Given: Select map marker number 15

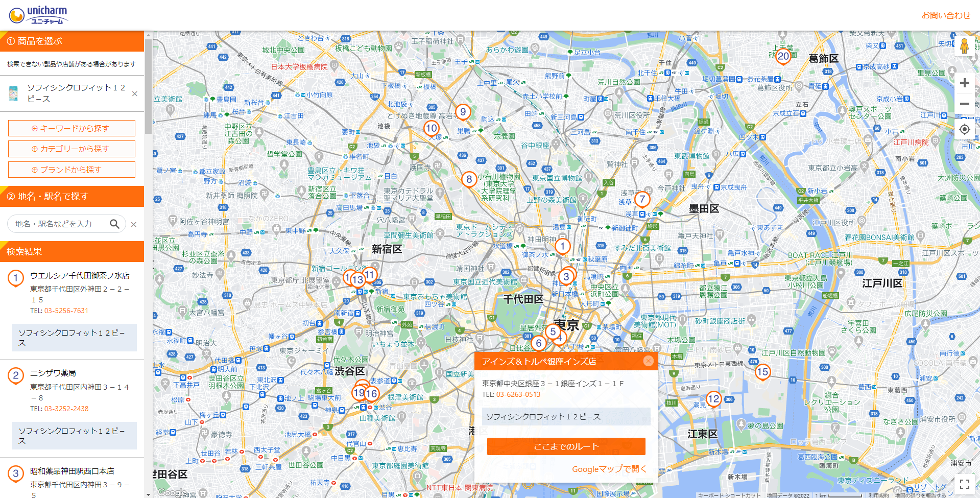Looking at the screenshot, I should point(762,372).
